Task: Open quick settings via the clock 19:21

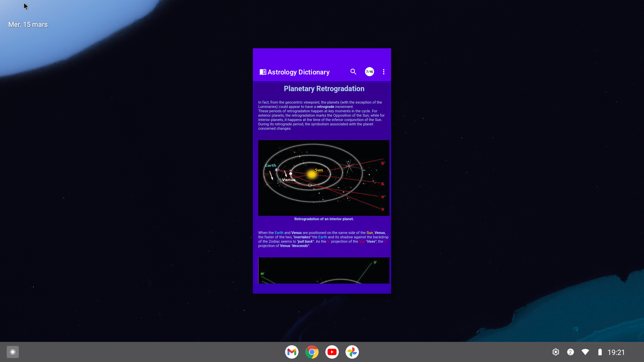Action: click(x=616, y=352)
